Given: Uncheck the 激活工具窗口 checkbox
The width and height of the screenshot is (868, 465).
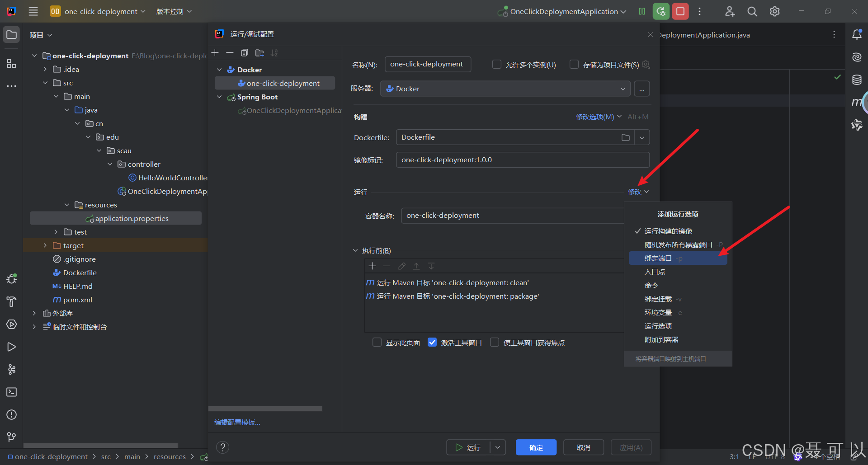Looking at the screenshot, I should pos(432,342).
